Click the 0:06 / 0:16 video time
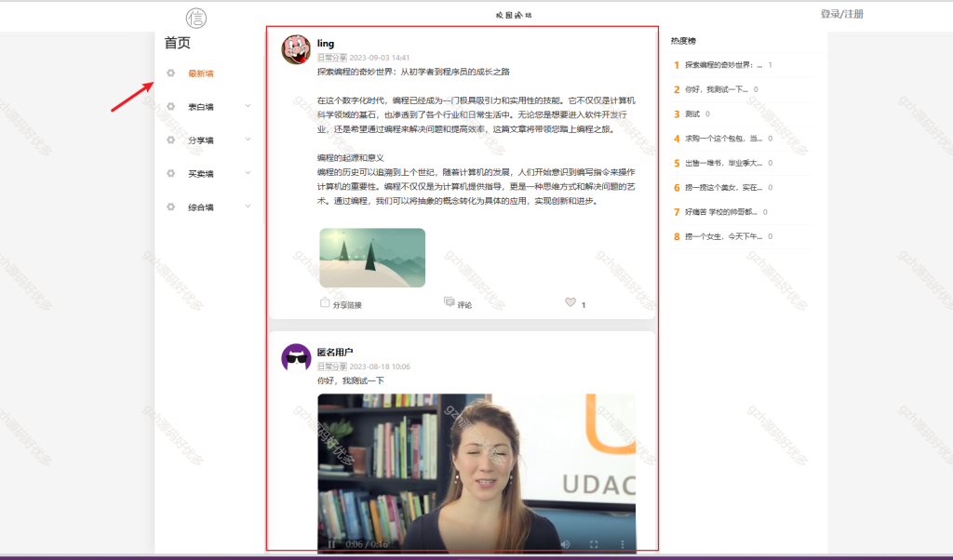This screenshot has height=560, width=953. click(x=367, y=544)
